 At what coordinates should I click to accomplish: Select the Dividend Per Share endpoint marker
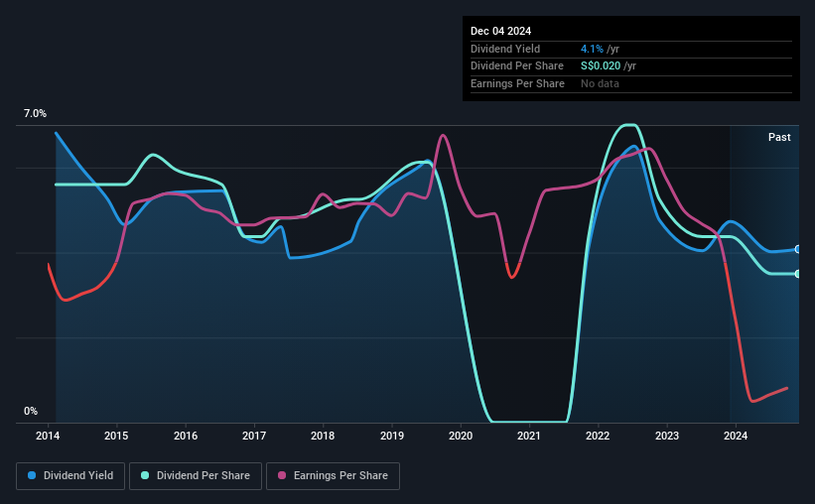(798, 274)
